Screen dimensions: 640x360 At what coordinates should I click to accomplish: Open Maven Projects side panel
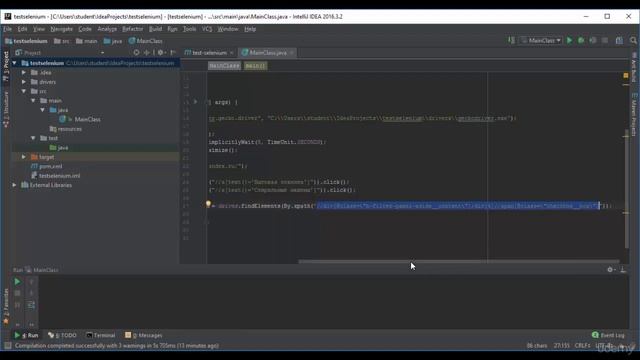634,115
